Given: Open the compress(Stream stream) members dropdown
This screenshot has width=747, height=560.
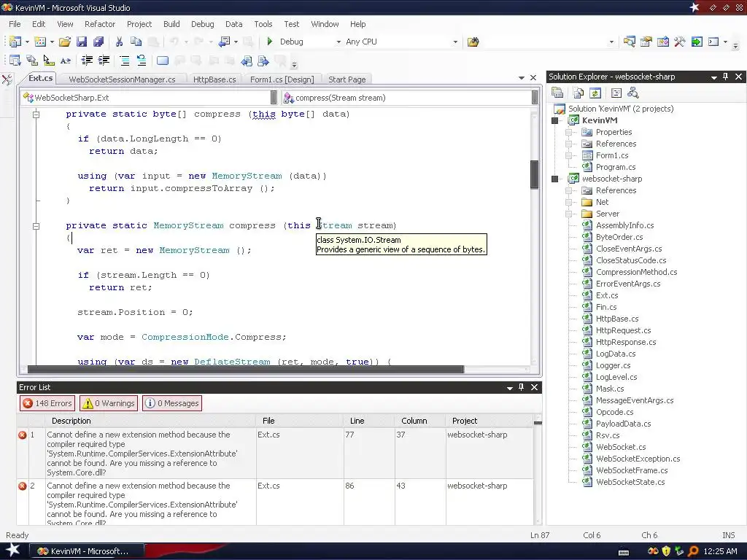Looking at the screenshot, I should (x=535, y=98).
